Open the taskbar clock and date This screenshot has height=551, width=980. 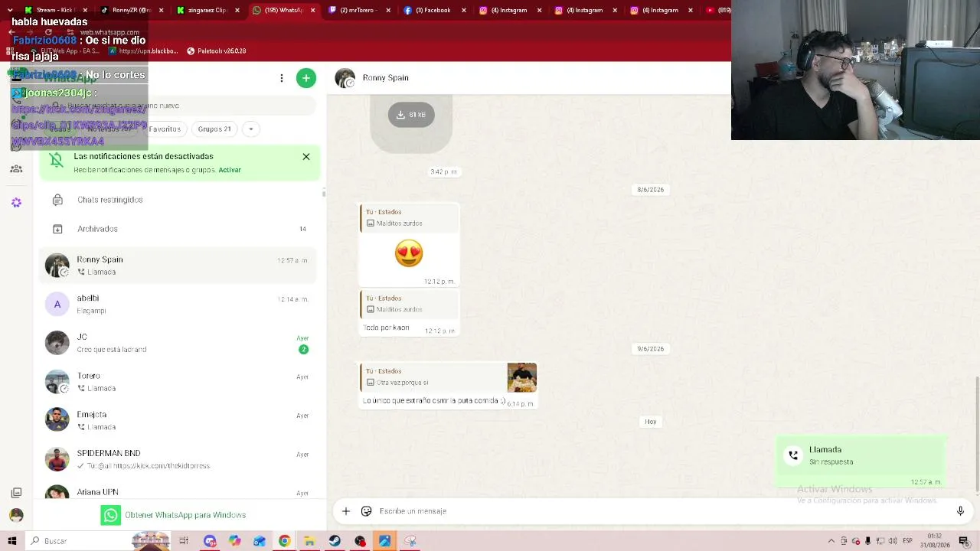pos(935,541)
